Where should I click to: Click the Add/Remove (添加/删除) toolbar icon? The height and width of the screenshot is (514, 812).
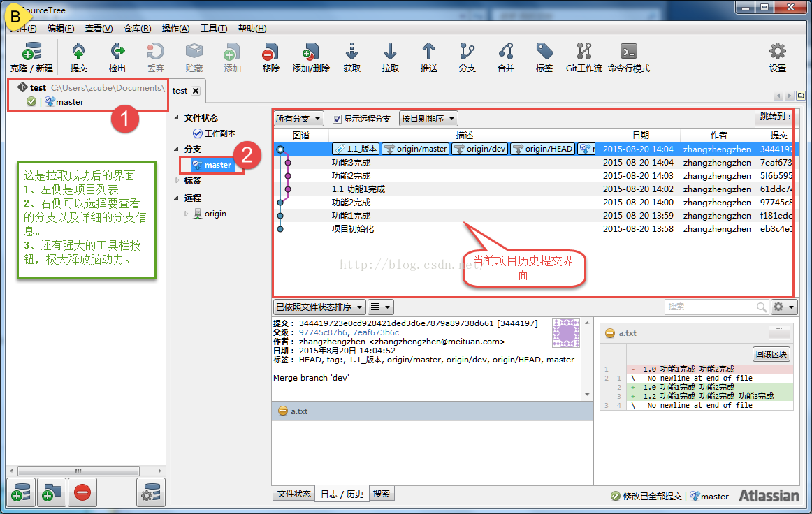(x=311, y=57)
